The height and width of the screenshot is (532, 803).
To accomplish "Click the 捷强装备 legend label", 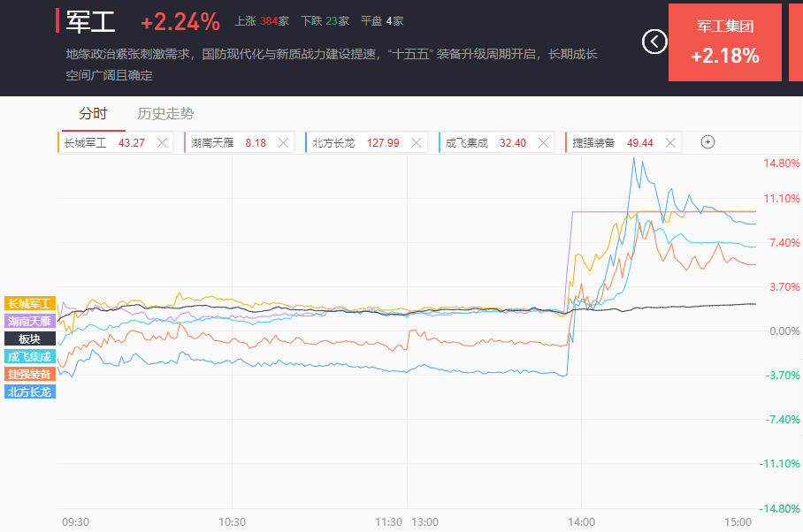I will 31,374.
